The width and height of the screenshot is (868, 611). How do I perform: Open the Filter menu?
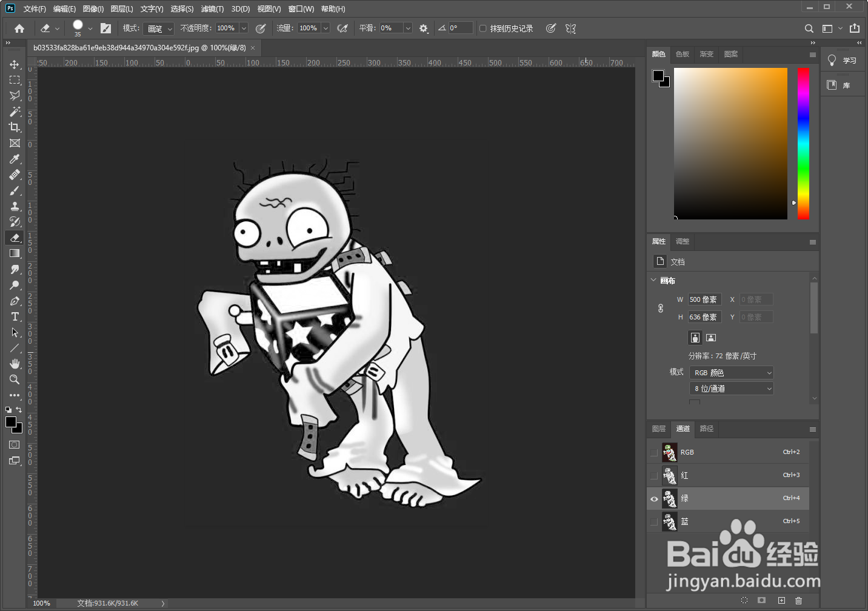tap(212, 8)
